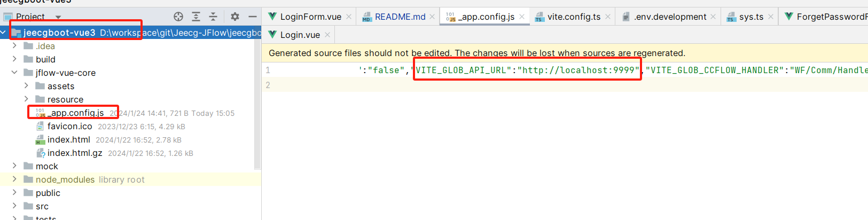Image resolution: width=868 pixels, height=220 pixels.
Task: Close the LoginForm.vue tab
Action: point(349,17)
